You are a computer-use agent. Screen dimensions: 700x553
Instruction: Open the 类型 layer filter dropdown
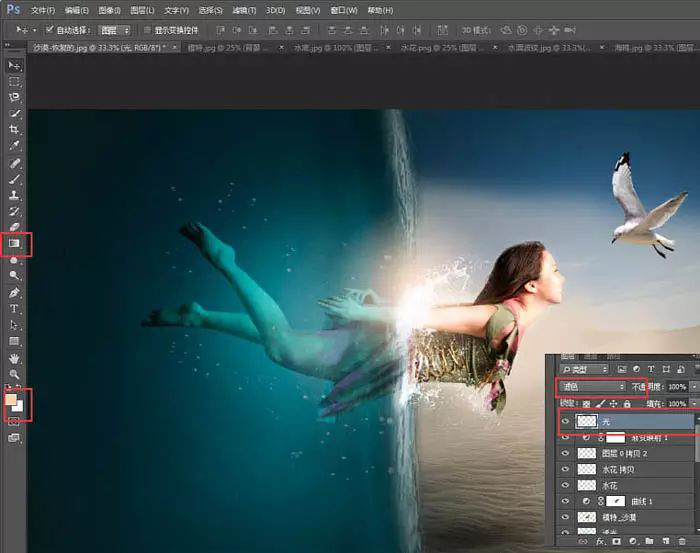585,369
